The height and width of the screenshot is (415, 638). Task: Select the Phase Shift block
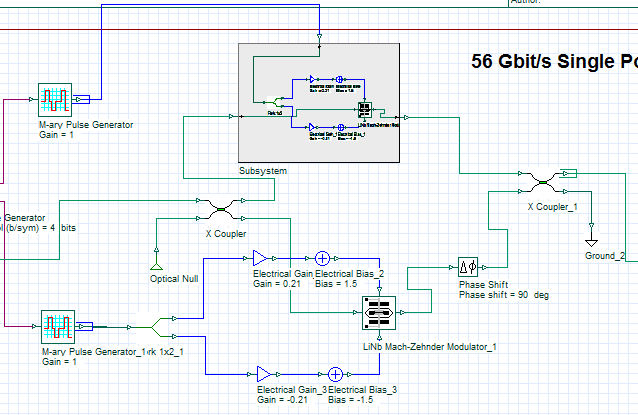pos(468,267)
